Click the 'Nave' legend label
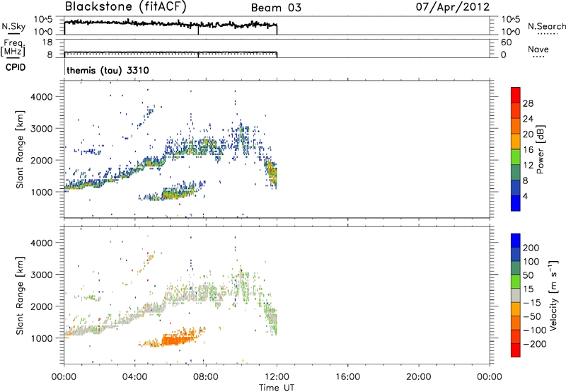The width and height of the screenshot is (566, 392). (538, 49)
